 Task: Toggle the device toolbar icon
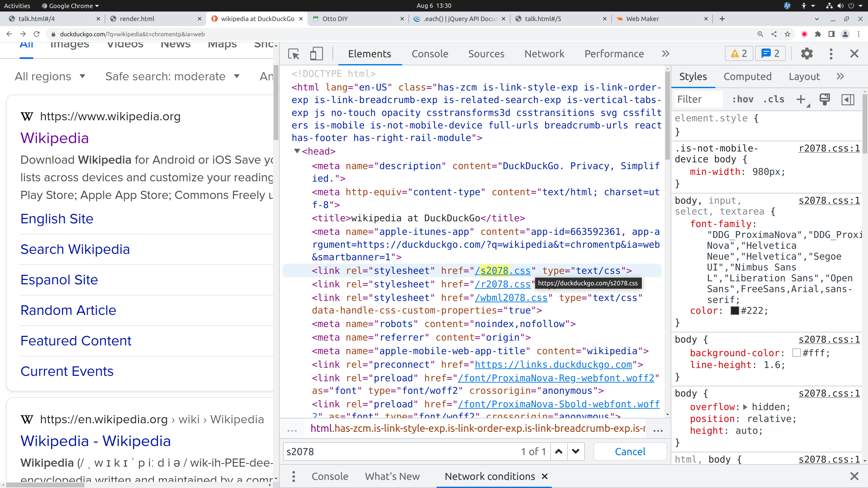pos(316,54)
